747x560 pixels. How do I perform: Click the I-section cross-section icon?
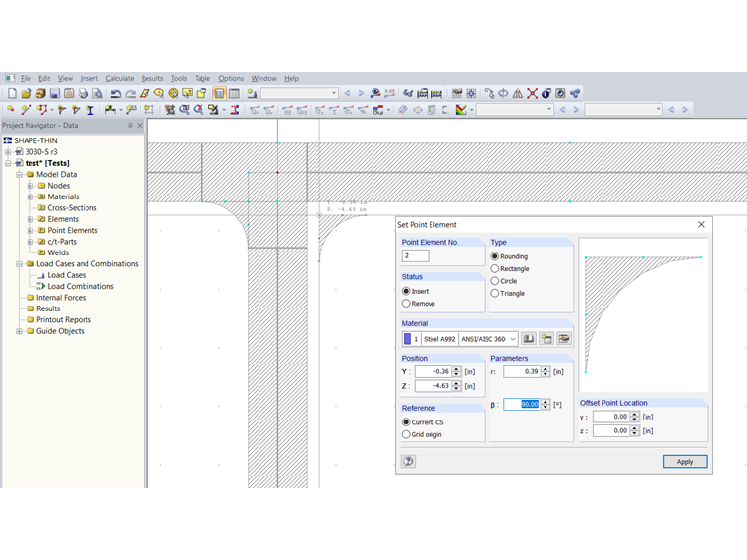(90, 110)
